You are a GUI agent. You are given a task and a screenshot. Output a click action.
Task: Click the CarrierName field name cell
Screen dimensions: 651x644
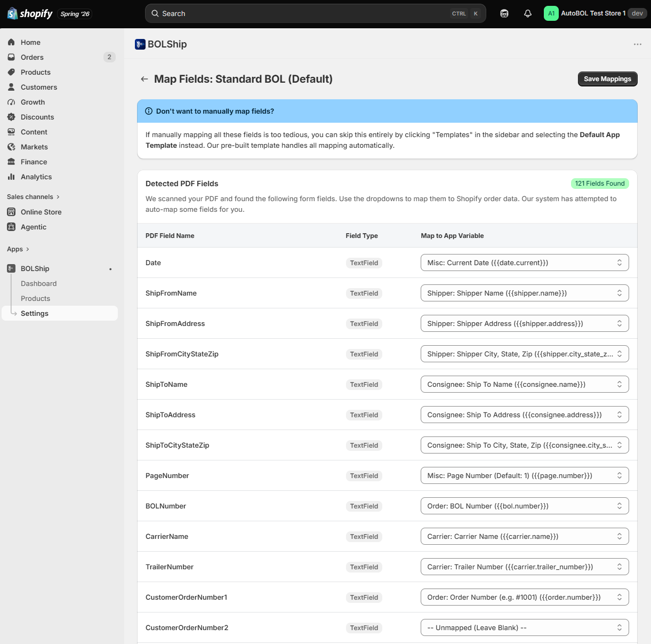point(167,536)
